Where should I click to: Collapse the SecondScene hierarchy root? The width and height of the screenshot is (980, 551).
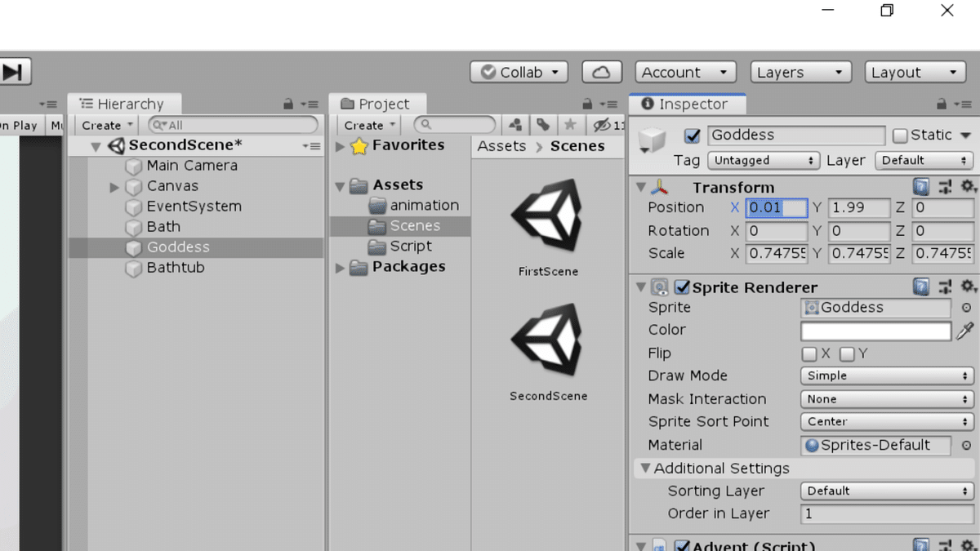(x=96, y=147)
